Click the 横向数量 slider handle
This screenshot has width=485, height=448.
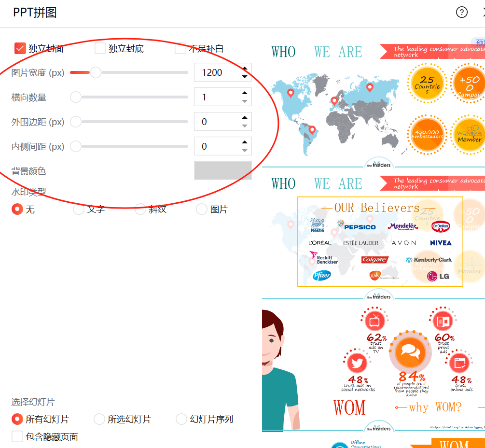click(x=76, y=97)
